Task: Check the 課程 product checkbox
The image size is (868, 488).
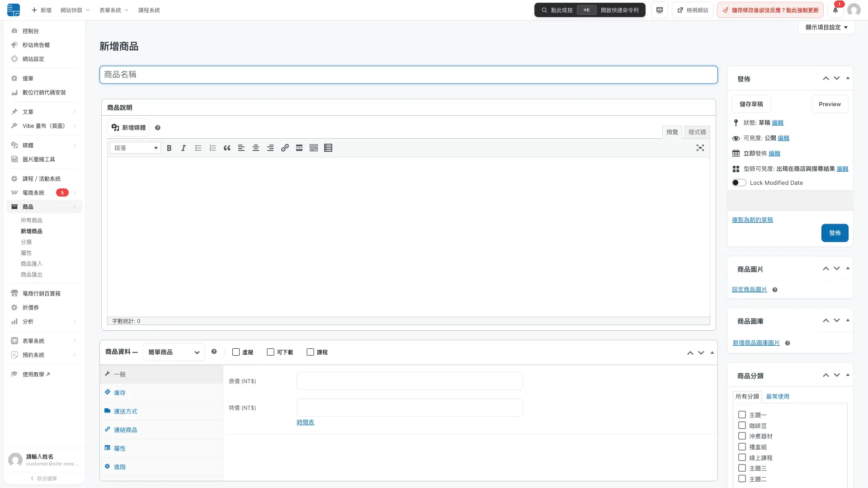Action: point(310,352)
